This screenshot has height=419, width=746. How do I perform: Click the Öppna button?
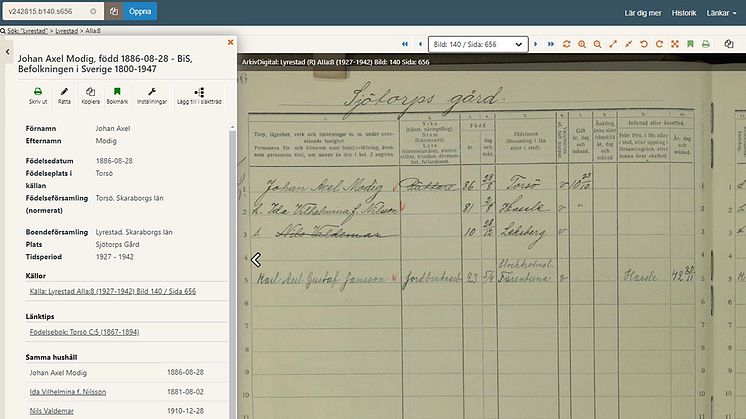point(140,11)
